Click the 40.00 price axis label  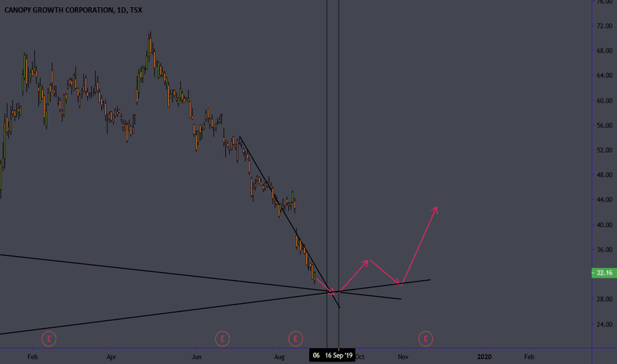coord(604,225)
